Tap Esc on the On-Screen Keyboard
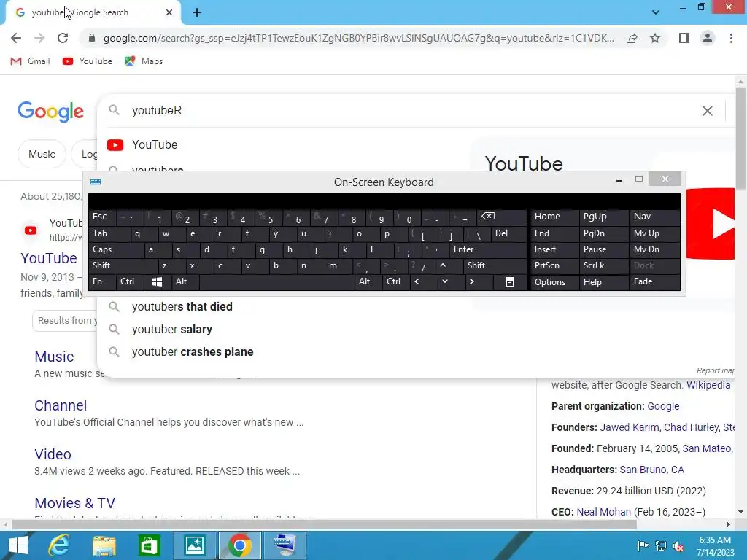The height and width of the screenshot is (560, 747). [x=101, y=217]
